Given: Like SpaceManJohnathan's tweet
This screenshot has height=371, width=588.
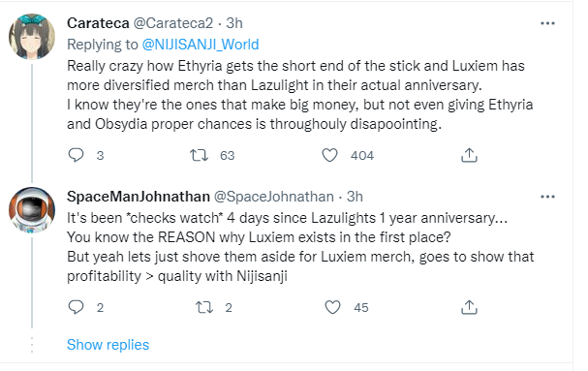Looking at the screenshot, I should (332, 307).
